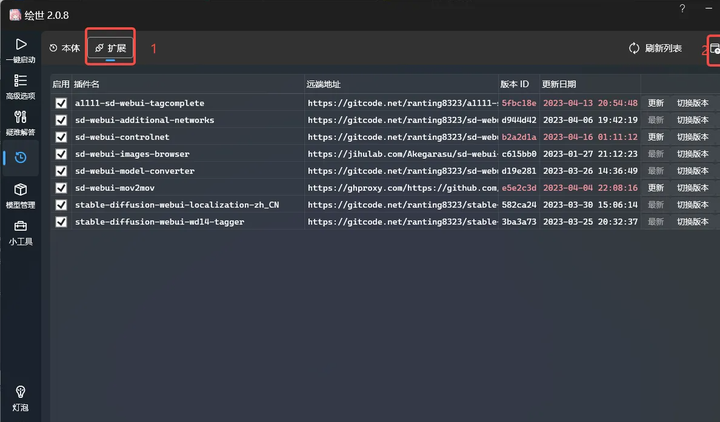Click 最新 for localization-zh_CN row

pyautogui.click(x=656, y=205)
